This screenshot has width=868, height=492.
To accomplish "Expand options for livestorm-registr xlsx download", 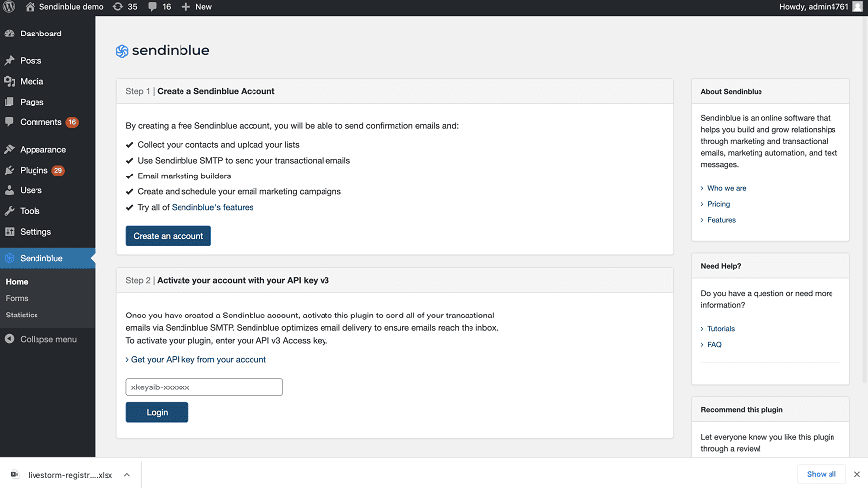I will point(127,475).
